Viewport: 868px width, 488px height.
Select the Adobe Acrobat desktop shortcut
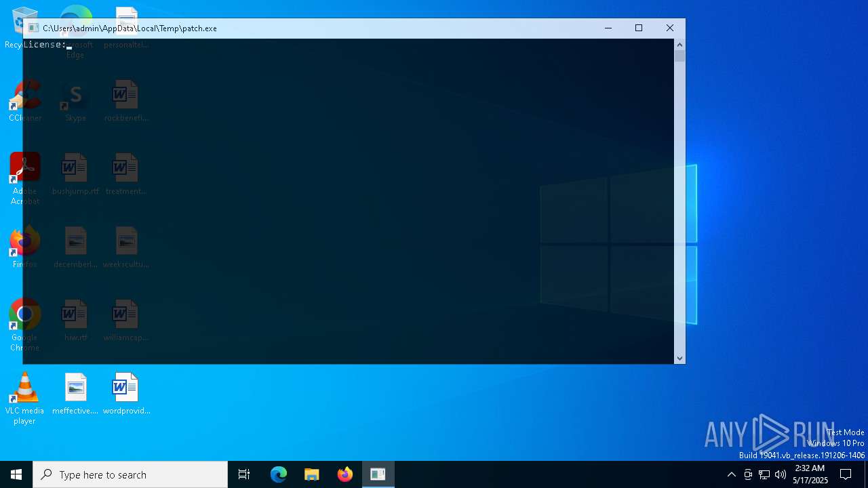coord(24,179)
